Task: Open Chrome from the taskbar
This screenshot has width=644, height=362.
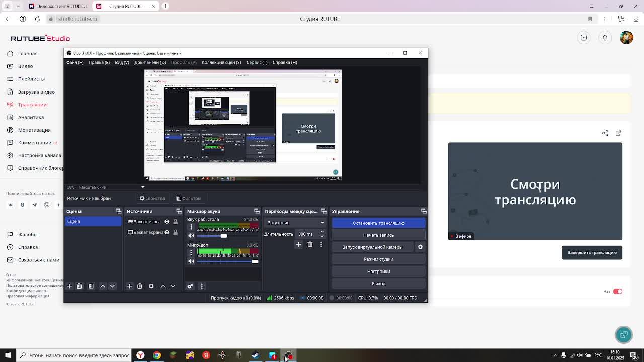Action: (157, 355)
